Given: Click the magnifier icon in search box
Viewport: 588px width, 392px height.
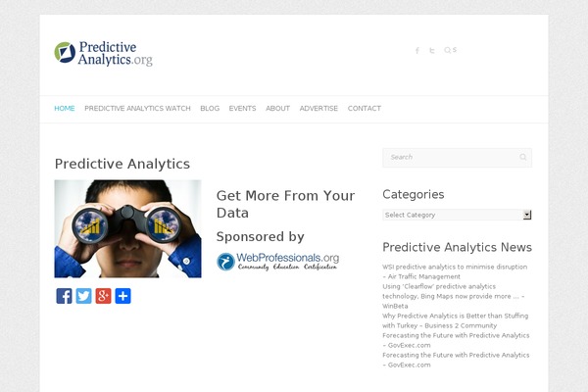Looking at the screenshot, I should click(523, 157).
